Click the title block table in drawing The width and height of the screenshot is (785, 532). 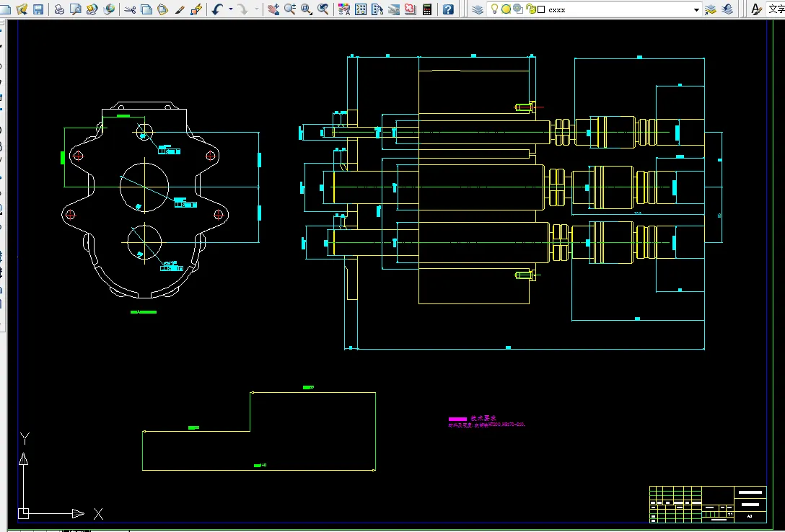coord(707,503)
